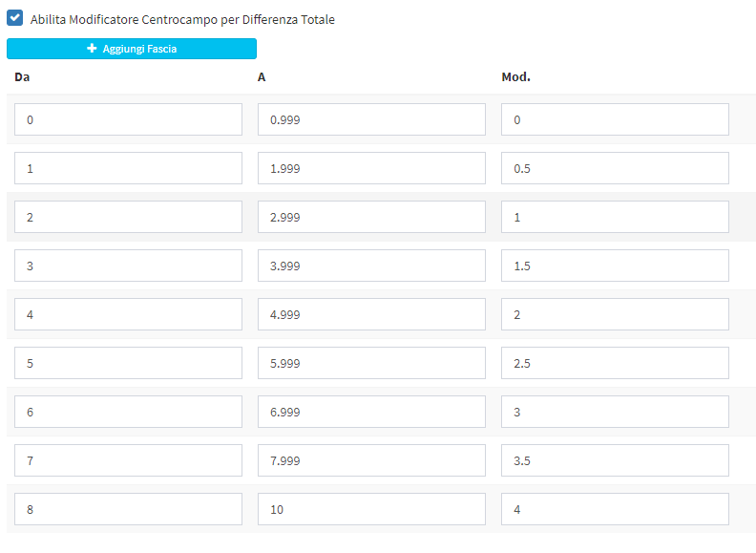Select the Da field containing 2

click(x=129, y=217)
